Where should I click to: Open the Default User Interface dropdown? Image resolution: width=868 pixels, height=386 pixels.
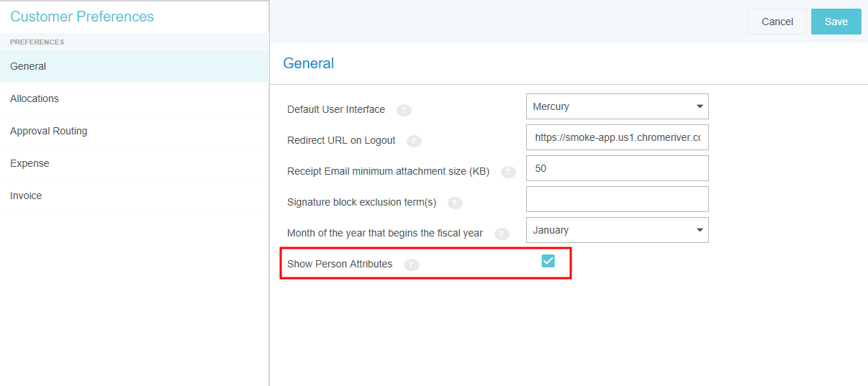[617, 106]
